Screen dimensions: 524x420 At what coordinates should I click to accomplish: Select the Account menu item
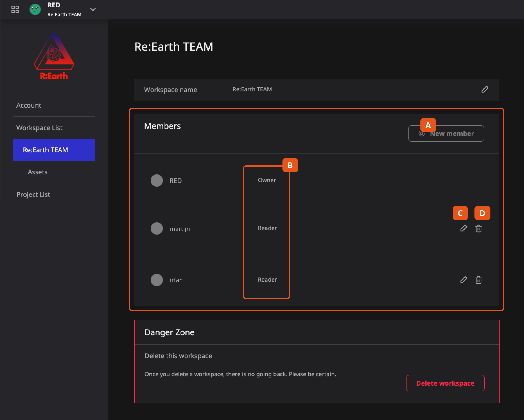(29, 105)
